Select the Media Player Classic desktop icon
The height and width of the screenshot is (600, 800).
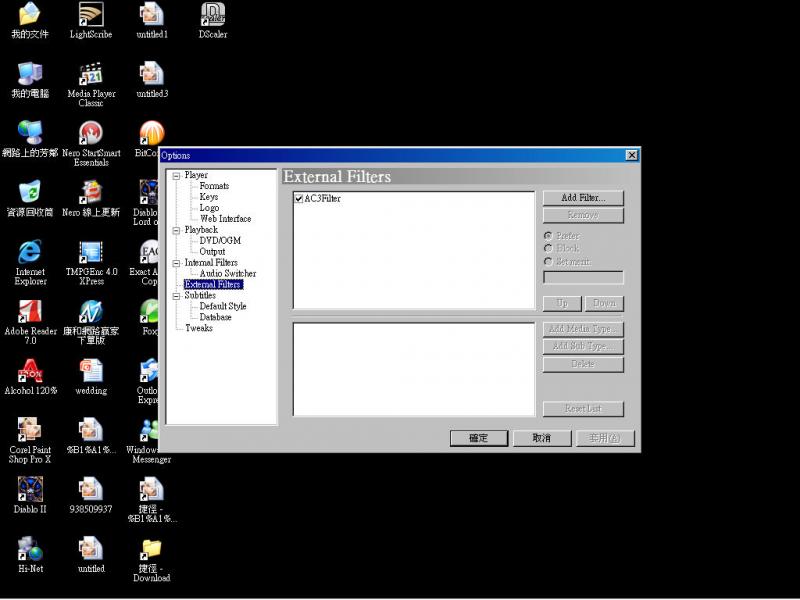click(91, 74)
